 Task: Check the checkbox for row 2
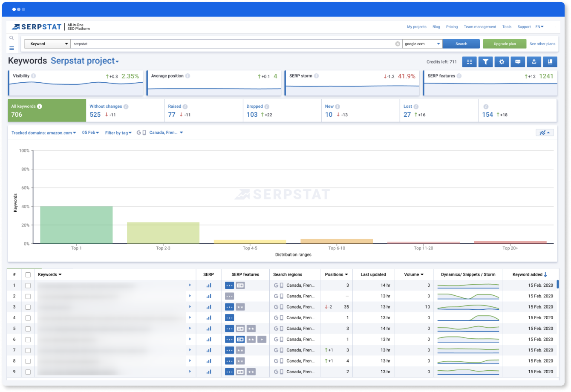28,296
